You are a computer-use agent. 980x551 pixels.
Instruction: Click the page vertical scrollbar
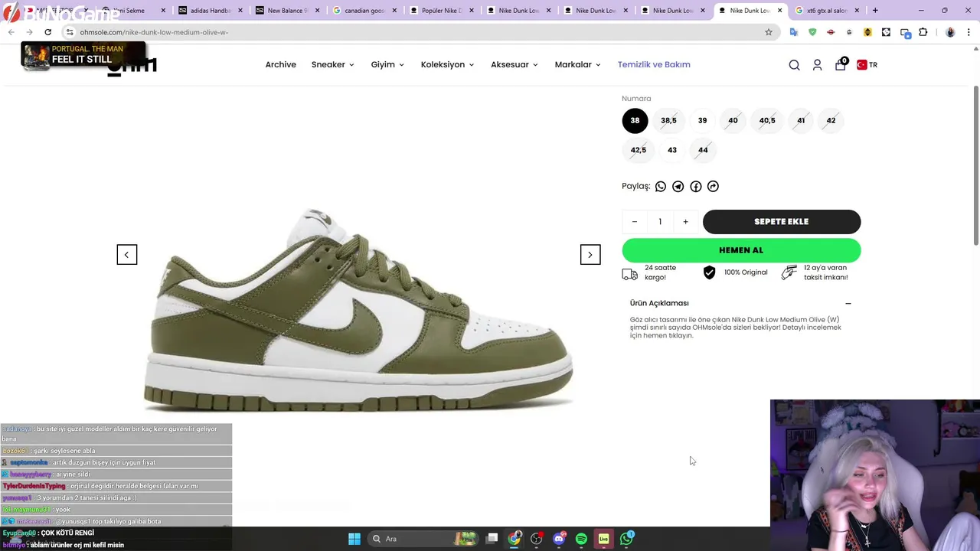point(975,166)
